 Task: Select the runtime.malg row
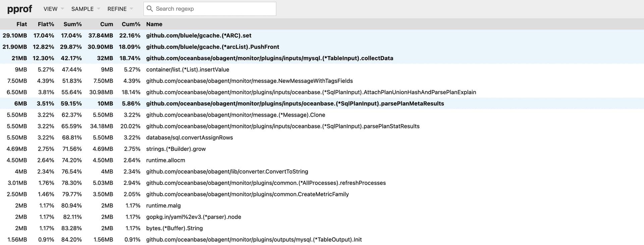(322, 206)
